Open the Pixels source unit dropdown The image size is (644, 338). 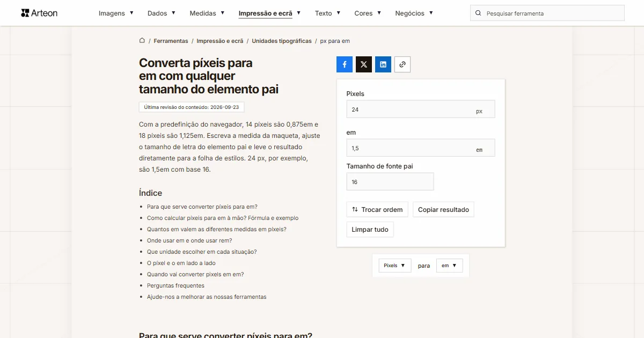point(395,266)
